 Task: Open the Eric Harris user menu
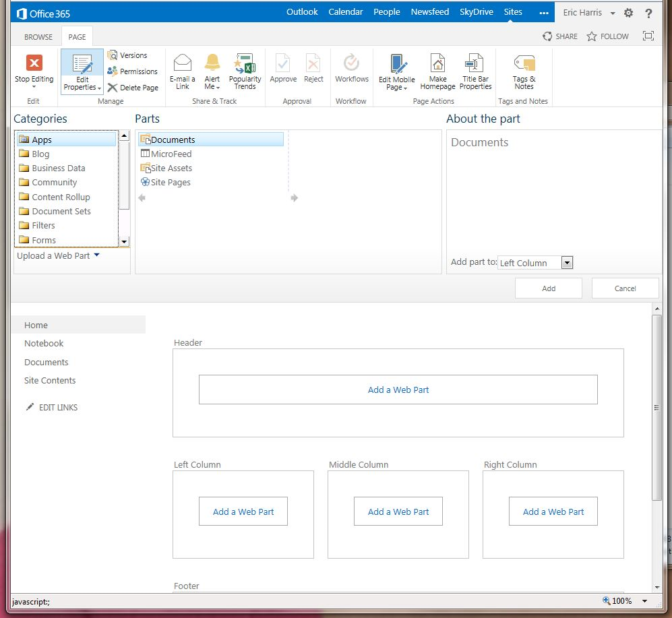click(588, 13)
